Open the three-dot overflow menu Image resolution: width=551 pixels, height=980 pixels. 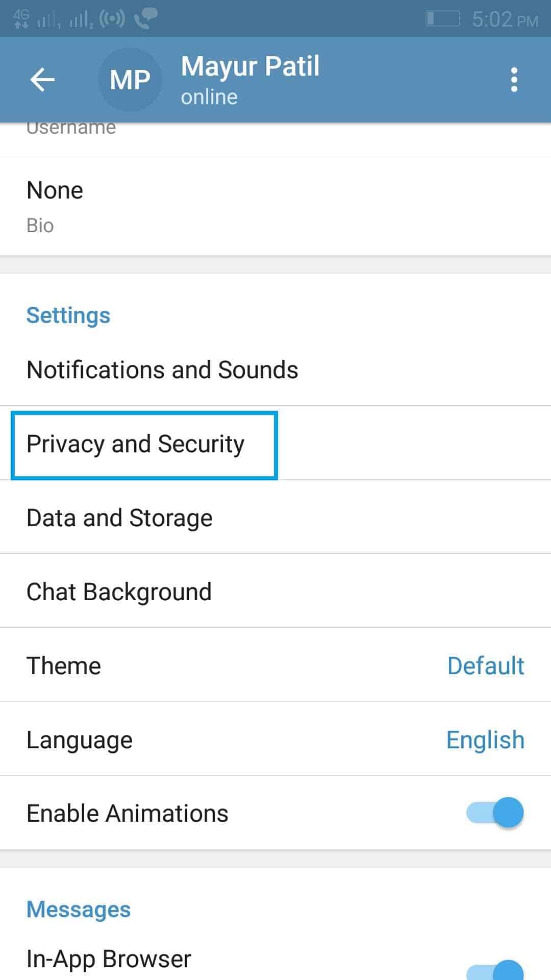point(514,80)
